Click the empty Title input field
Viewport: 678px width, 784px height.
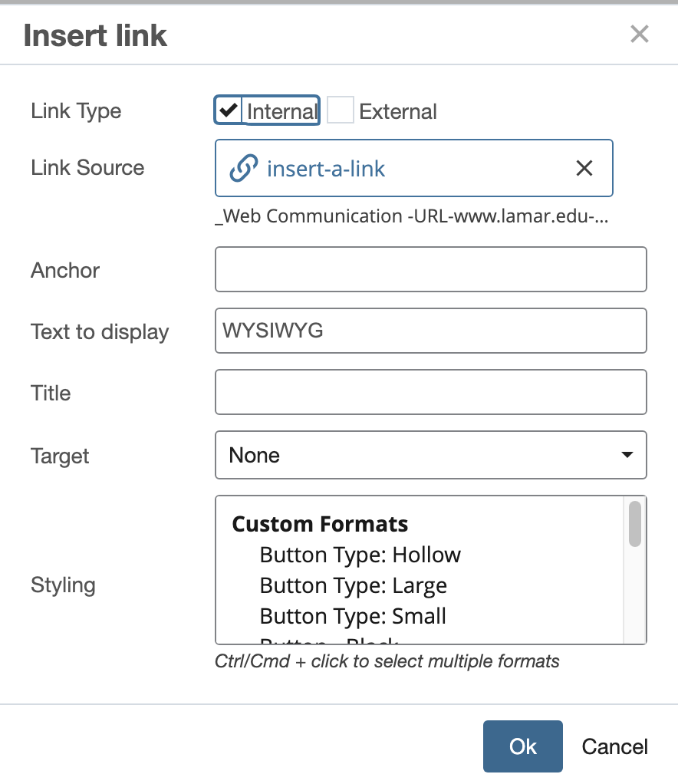tap(431, 392)
